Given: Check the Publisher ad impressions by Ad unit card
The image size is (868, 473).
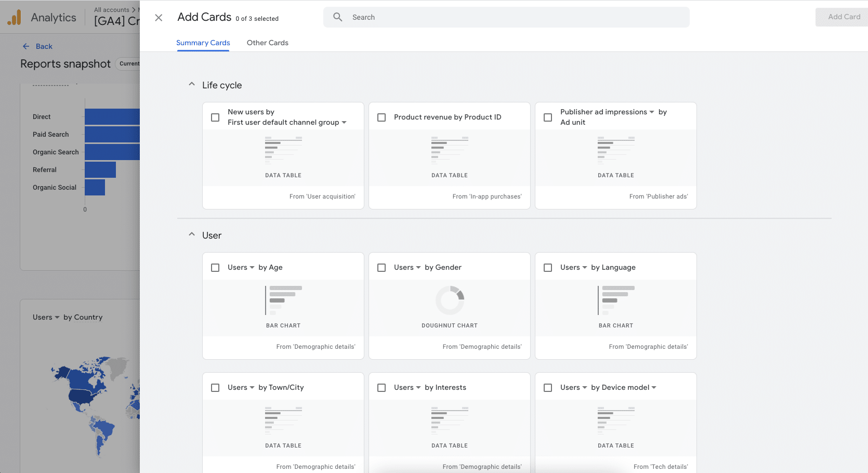Looking at the screenshot, I should click(x=548, y=117).
